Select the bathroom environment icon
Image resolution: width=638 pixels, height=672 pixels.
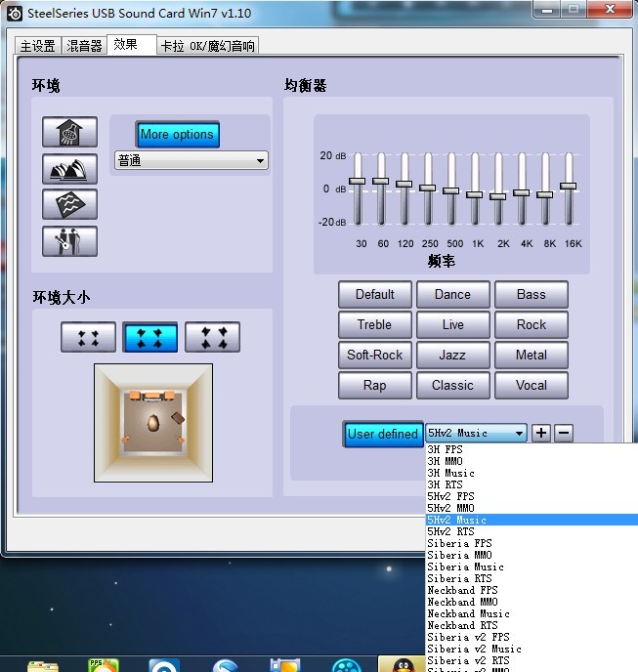[x=69, y=133]
